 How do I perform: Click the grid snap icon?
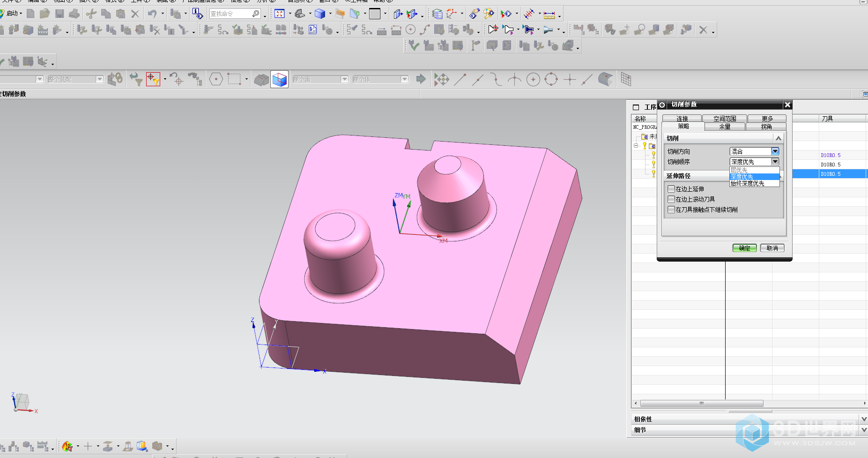point(626,79)
